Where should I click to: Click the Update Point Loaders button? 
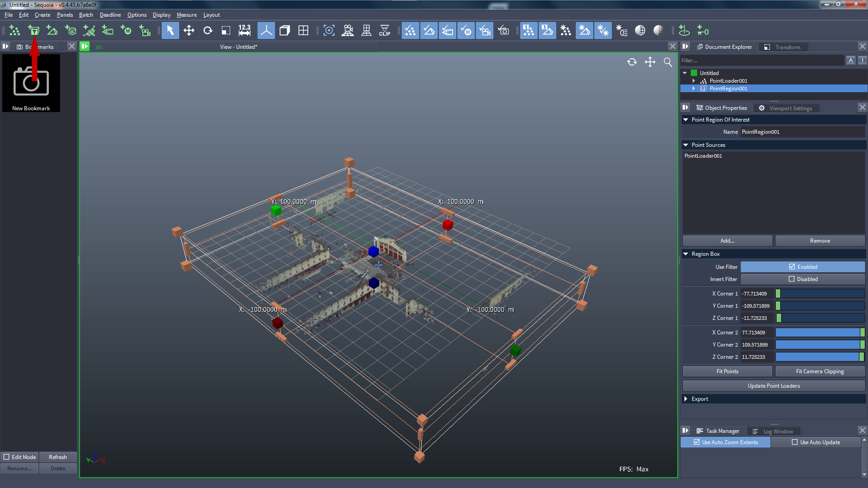click(x=773, y=385)
